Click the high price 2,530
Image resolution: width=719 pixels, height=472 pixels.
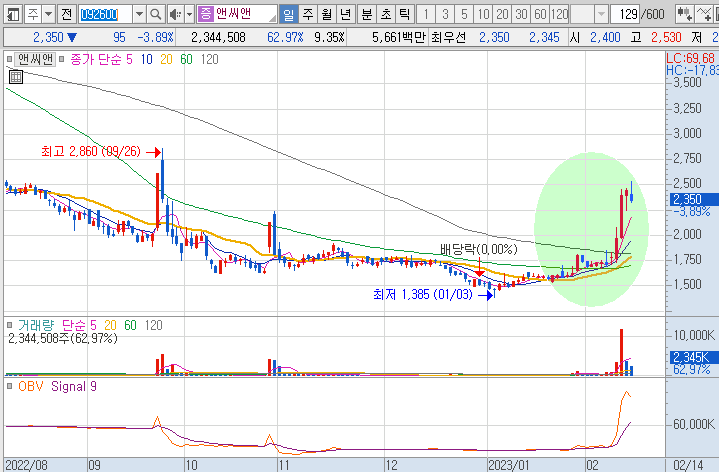[x=666, y=37]
